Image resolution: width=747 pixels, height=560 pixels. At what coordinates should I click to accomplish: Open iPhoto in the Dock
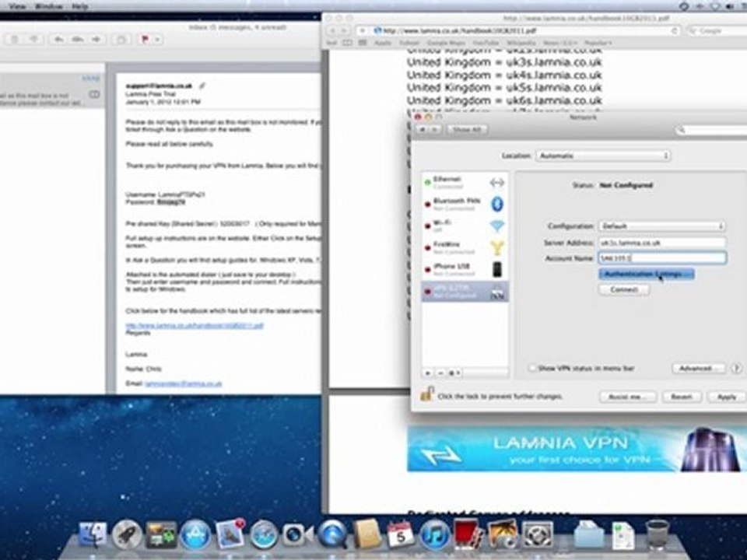pyautogui.click(x=503, y=534)
